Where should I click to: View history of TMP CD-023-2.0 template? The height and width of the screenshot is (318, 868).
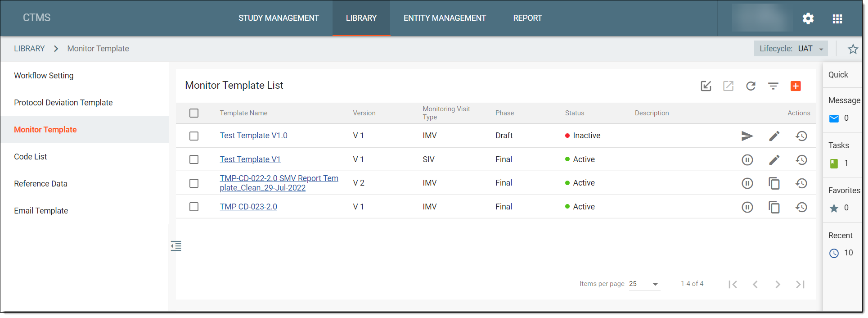(x=801, y=207)
